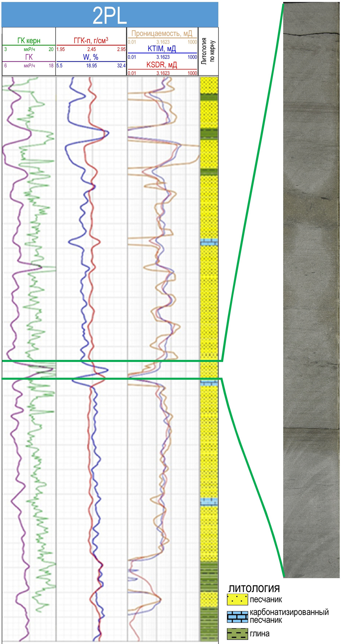Click the 18.95 W scale midpoint

click(x=92, y=66)
